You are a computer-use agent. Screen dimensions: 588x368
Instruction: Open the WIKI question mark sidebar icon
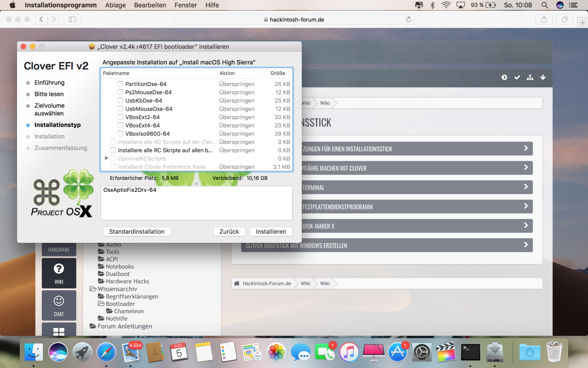tap(59, 273)
